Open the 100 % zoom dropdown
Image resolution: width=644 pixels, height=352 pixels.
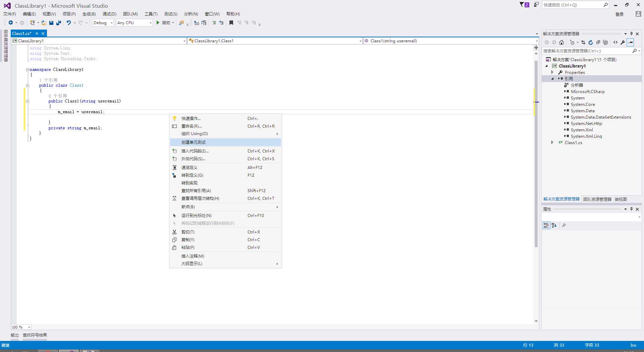[x=21, y=327]
